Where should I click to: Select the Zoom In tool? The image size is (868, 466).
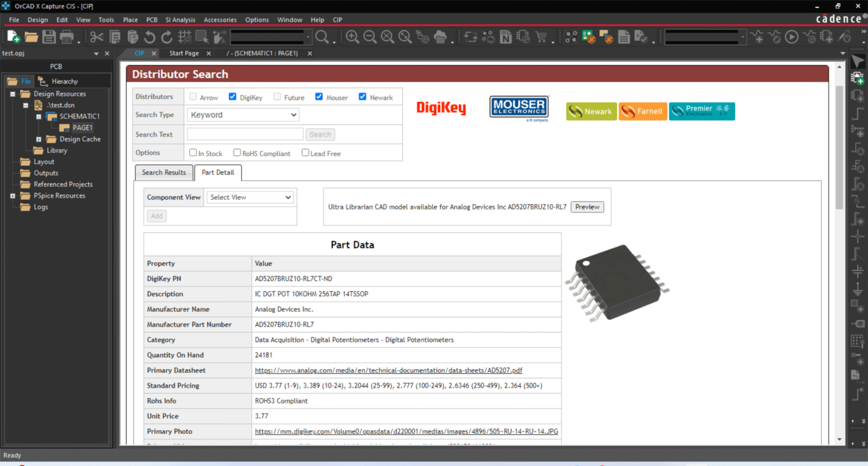coord(351,36)
